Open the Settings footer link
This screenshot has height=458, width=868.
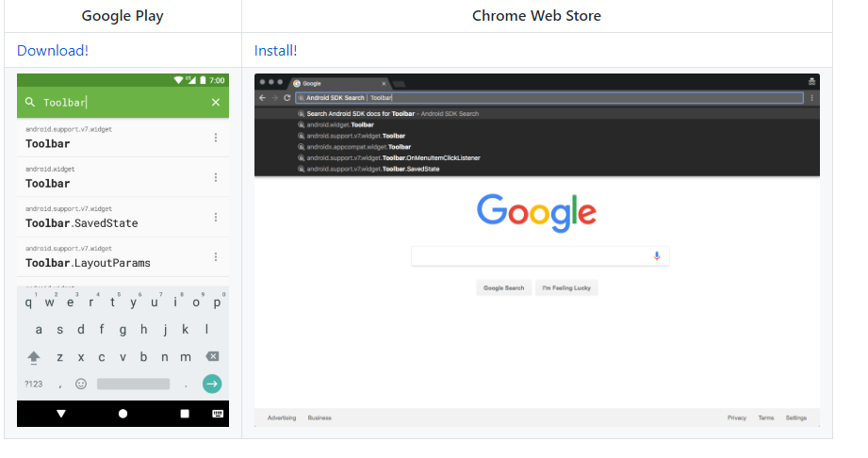point(796,418)
